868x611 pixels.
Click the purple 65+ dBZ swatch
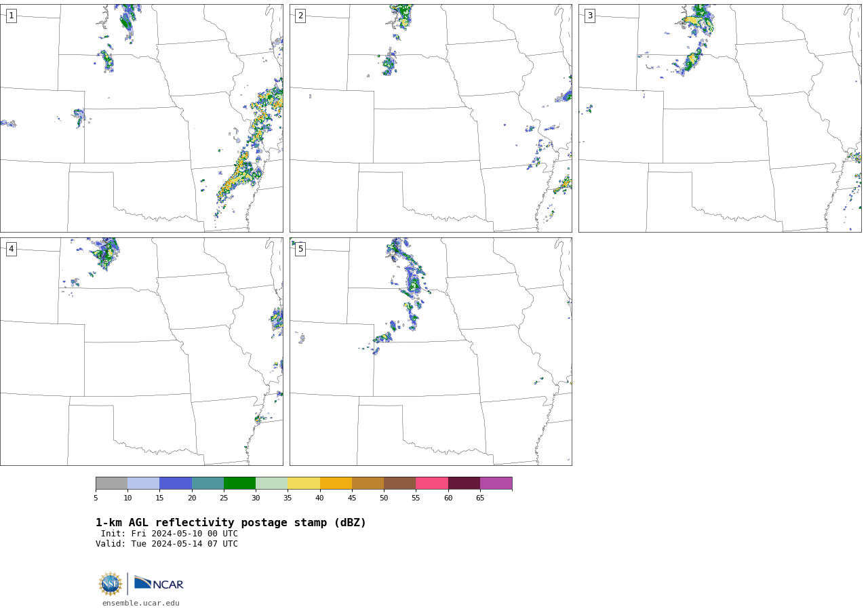496,483
